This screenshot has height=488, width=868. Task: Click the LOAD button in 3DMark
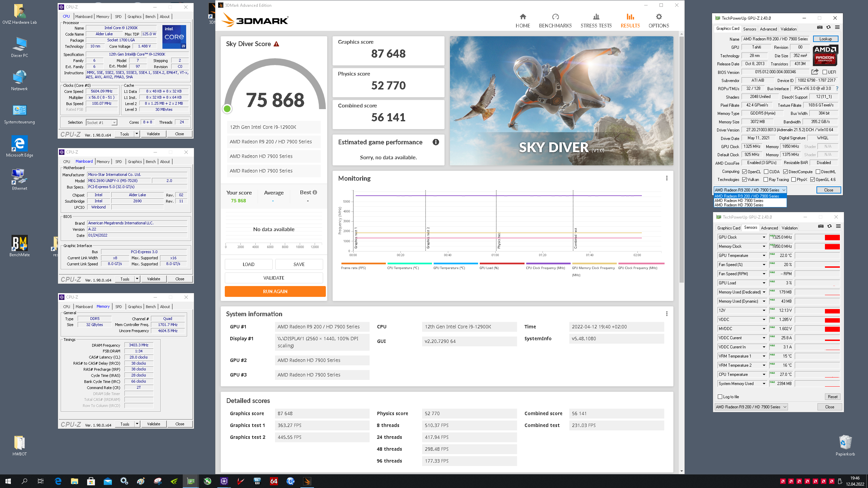[249, 264]
